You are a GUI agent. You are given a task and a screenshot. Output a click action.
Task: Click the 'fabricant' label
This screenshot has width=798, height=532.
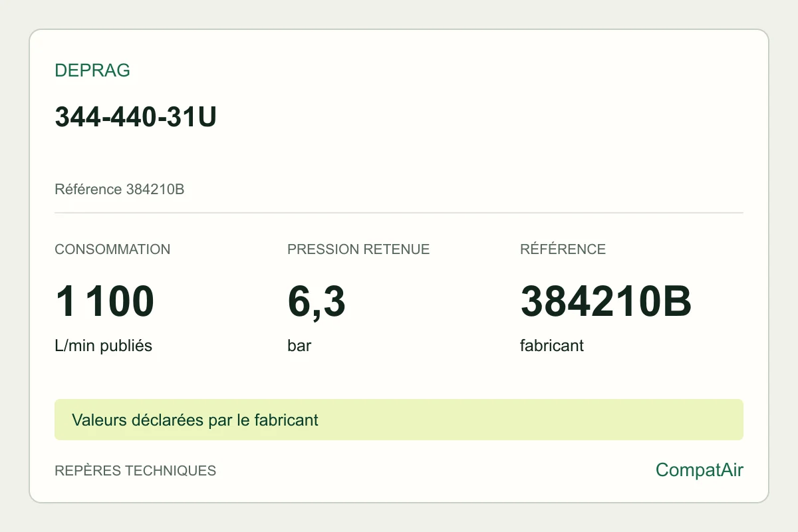[x=552, y=346]
